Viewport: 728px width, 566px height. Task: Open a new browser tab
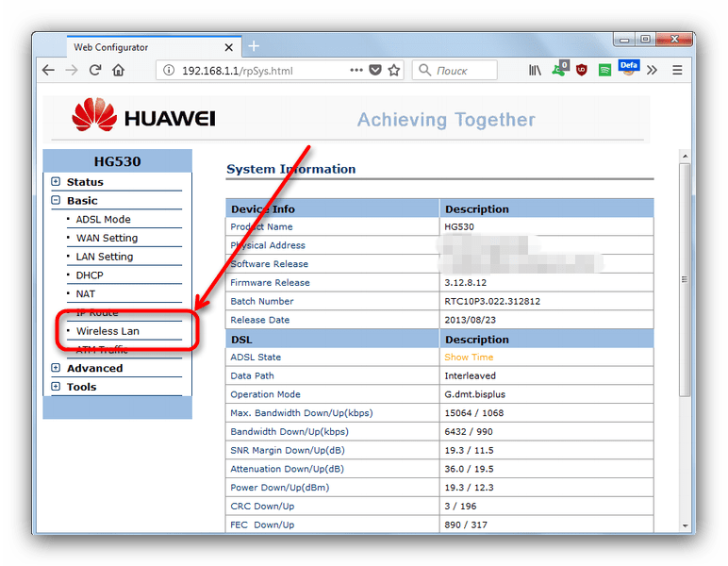coord(254,46)
